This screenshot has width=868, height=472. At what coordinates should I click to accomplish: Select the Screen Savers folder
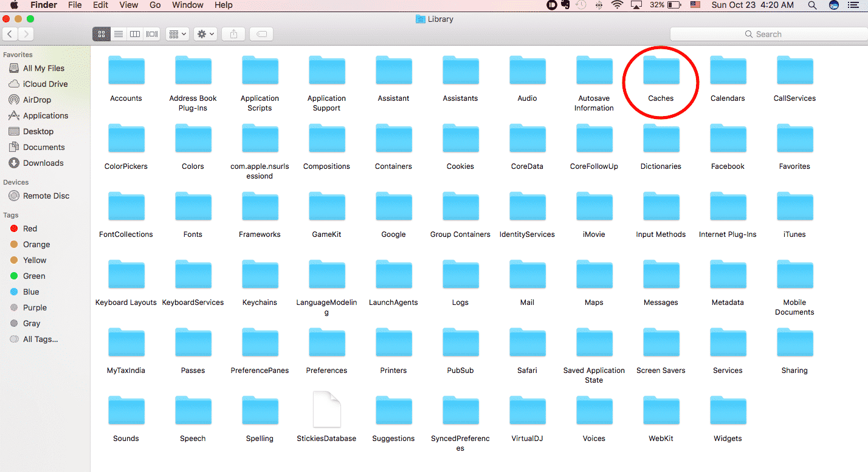(x=661, y=343)
